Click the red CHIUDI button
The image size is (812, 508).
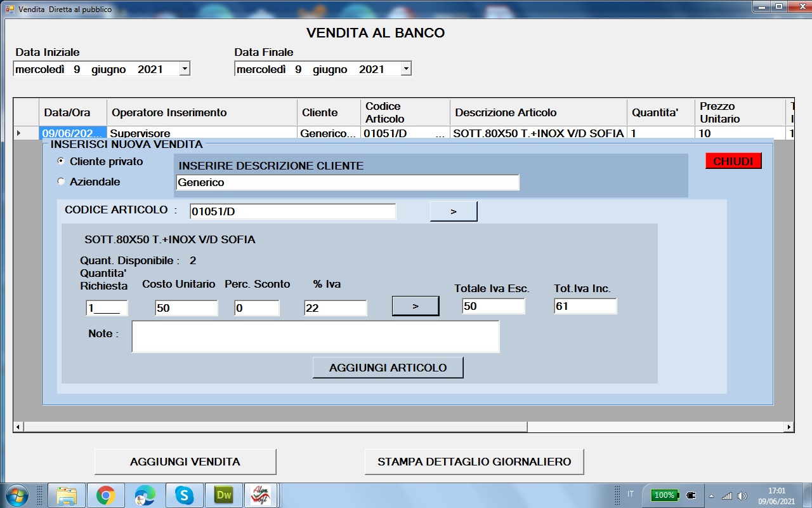pyautogui.click(x=733, y=161)
